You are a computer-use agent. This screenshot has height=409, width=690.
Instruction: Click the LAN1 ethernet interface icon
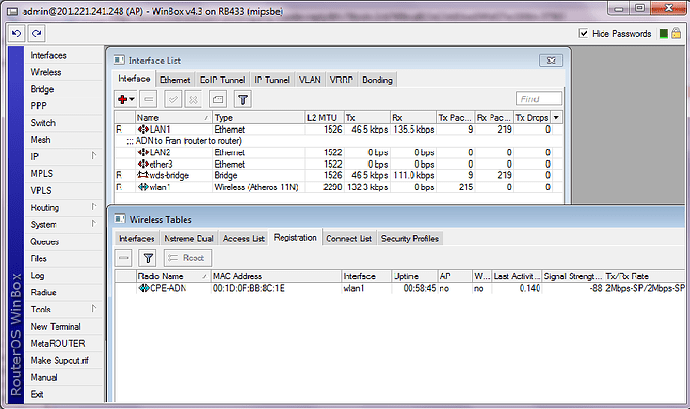point(143,129)
